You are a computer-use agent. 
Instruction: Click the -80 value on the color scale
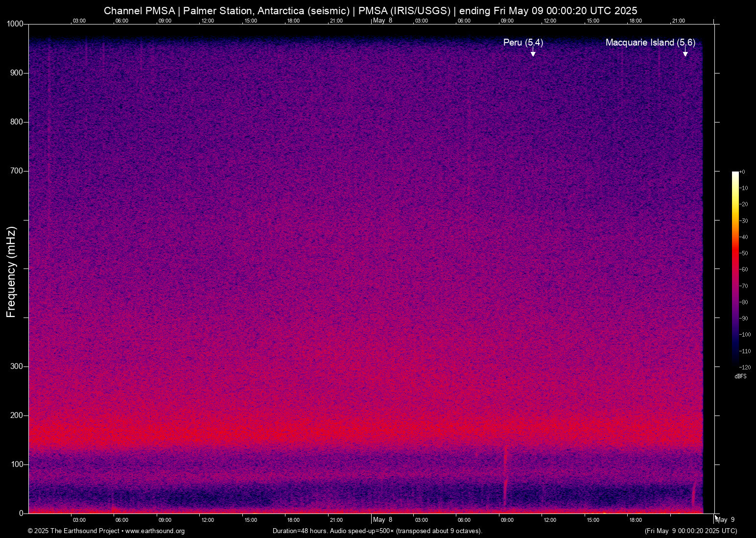click(x=744, y=302)
